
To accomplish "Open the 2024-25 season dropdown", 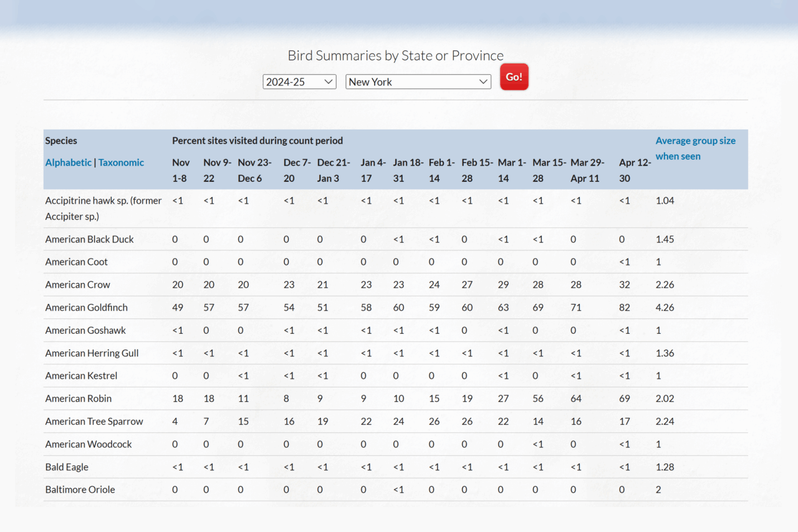I will tap(299, 82).
